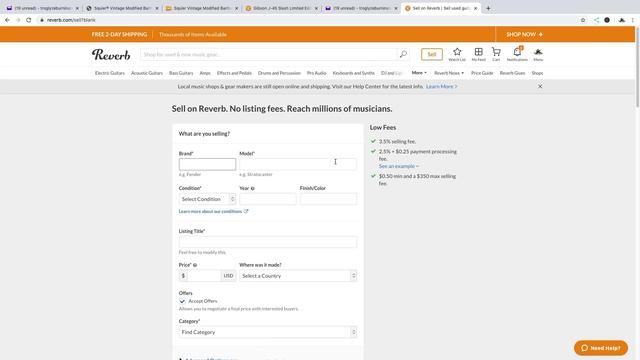
Task: Expand See an example fee details
Action: point(398,166)
